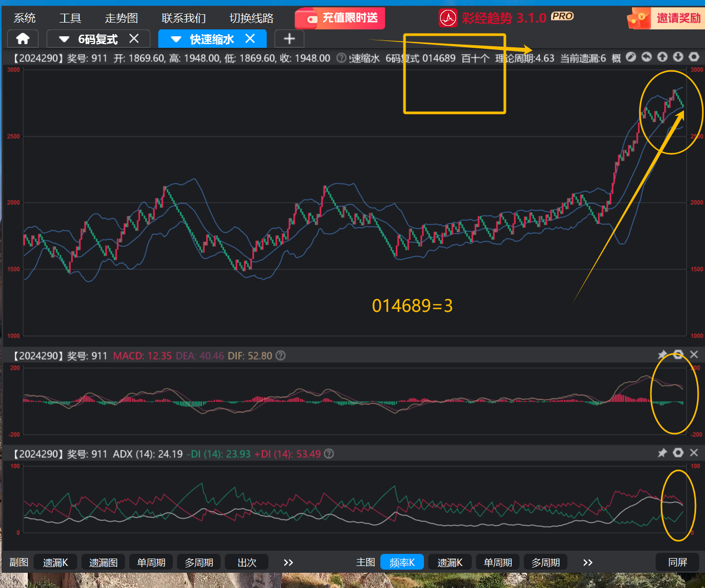Toggle the 同屏 button at bottom right
The image size is (705, 588).
point(677,562)
